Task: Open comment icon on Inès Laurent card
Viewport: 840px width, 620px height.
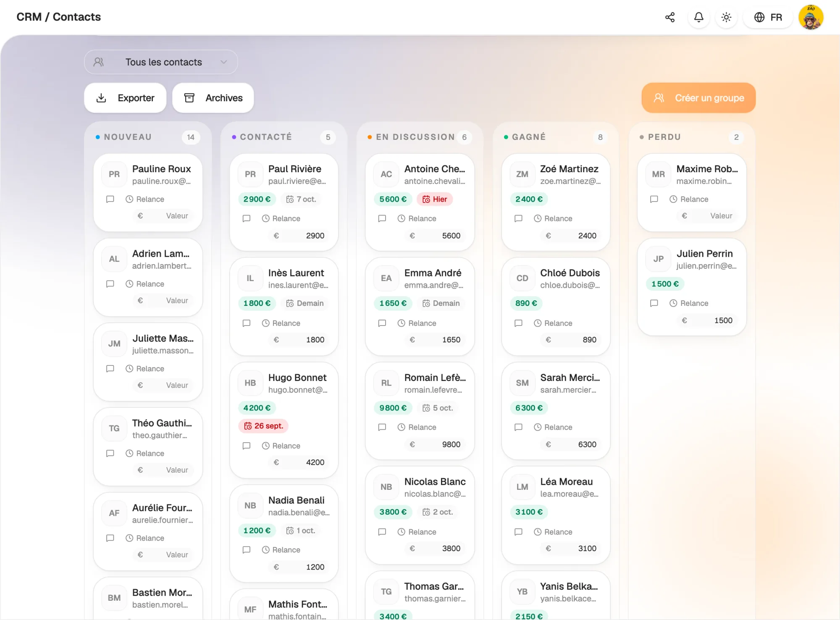Action: (x=246, y=323)
